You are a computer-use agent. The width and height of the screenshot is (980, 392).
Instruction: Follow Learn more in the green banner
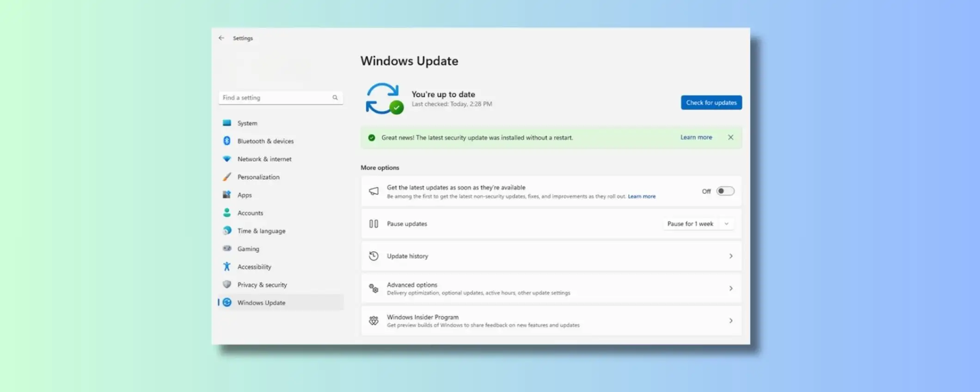pyautogui.click(x=696, y=137)
